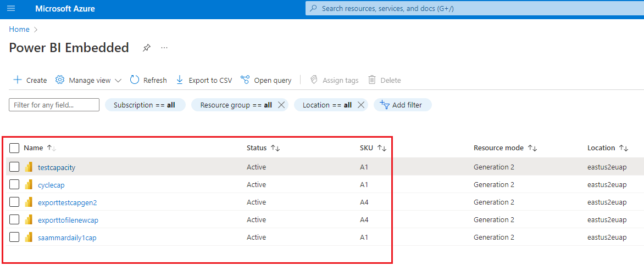Select the testcapacity row checkbox
The height and width of the screenshot is (277, 644).
pyautogui.click(x=14, y=167)
